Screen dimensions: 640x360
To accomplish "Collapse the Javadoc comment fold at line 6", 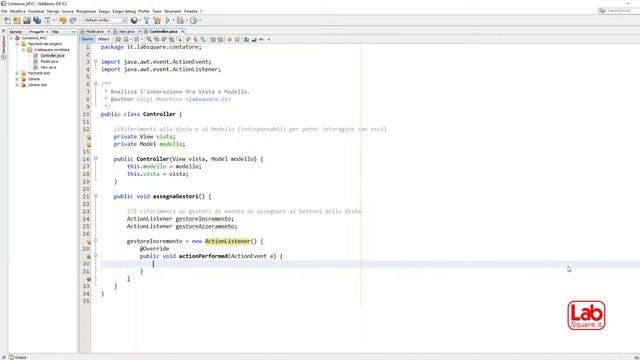I will click(x=96, y=84).
